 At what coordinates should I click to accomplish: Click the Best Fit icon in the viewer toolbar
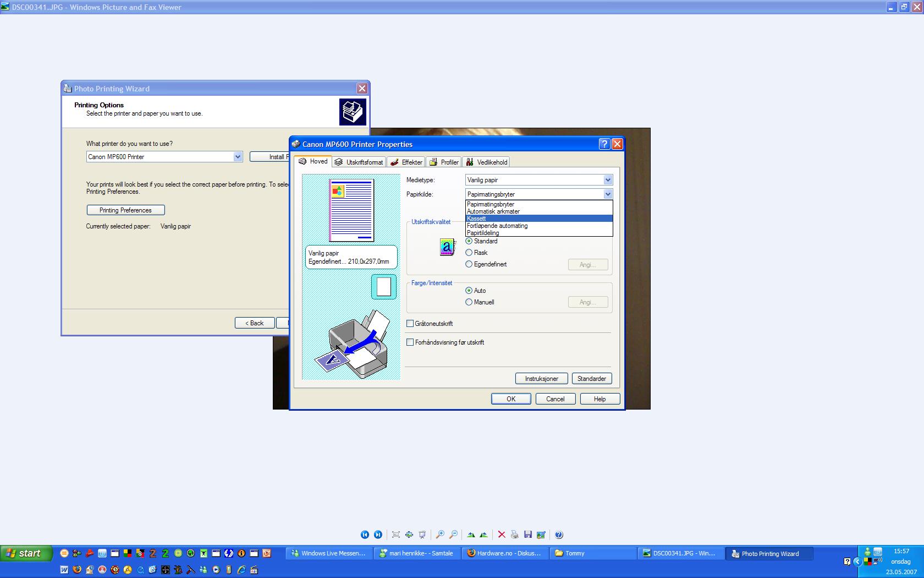pyautogui.click(x=395, y=535)
